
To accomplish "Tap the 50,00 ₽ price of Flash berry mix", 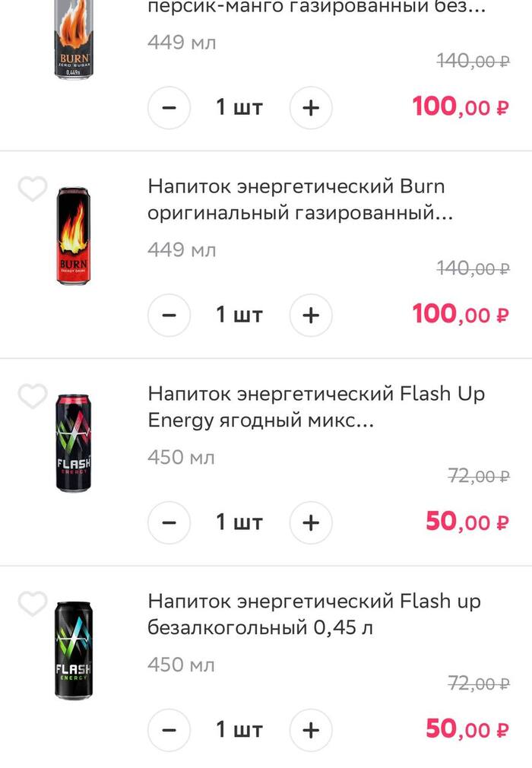I will [467, 522].
